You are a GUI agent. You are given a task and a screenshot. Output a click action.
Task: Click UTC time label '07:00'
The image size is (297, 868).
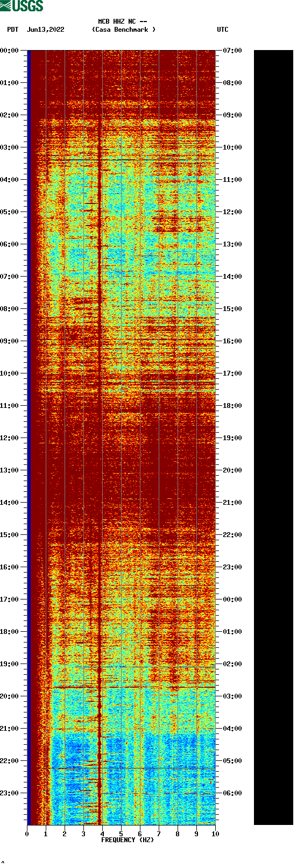tap(232, 51)
